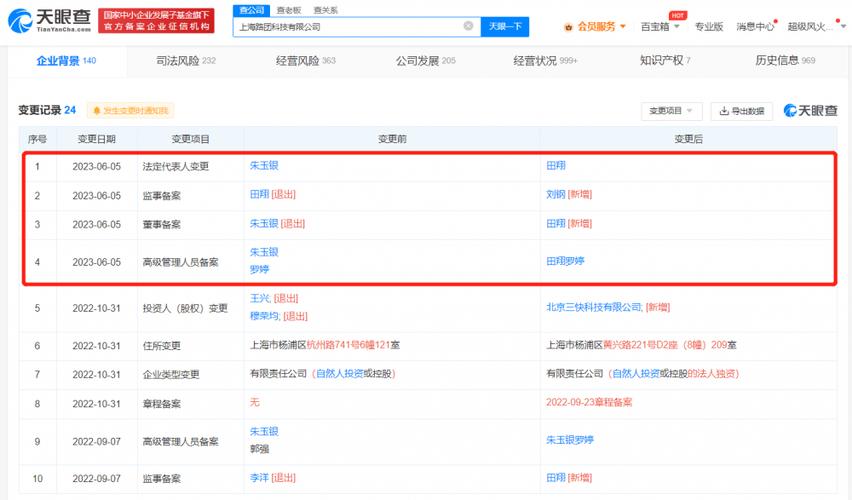Switch to the 公司发展 tab
Viewport: 852px width, 500px height.
[x=425, y=61]
